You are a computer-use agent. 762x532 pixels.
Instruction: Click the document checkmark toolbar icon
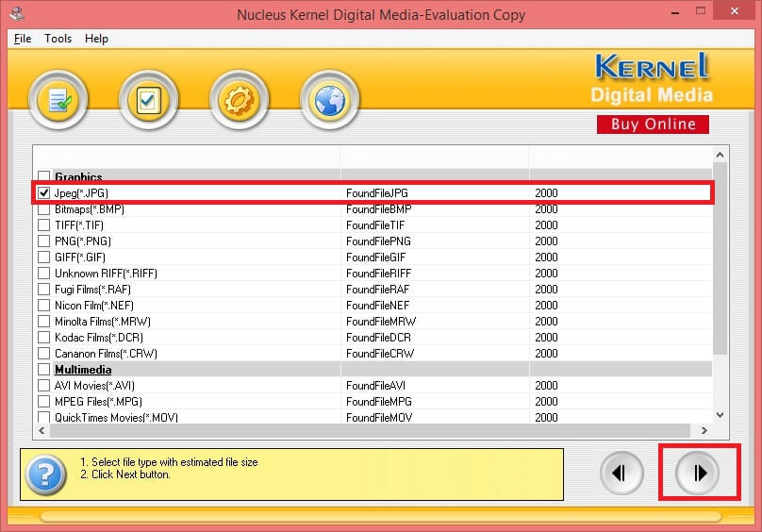pyautogui.click(x=58, y=100)
